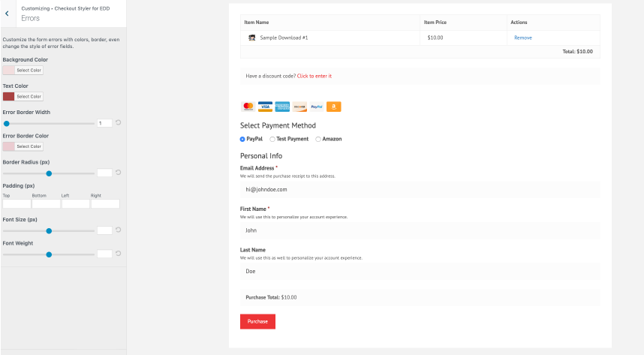644x355 pixels.
Task: Click the Total: $10.00 cart text
Action: (x=577, y=52)
